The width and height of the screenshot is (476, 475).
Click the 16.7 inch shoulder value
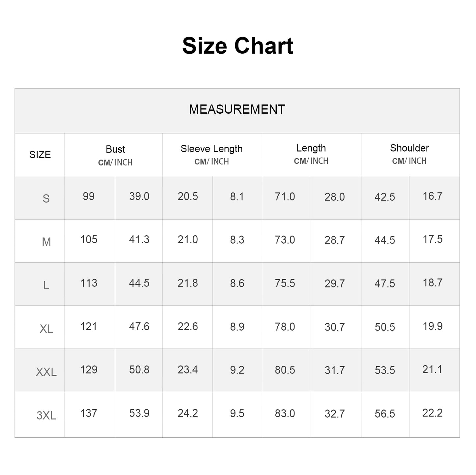point(433,196)
